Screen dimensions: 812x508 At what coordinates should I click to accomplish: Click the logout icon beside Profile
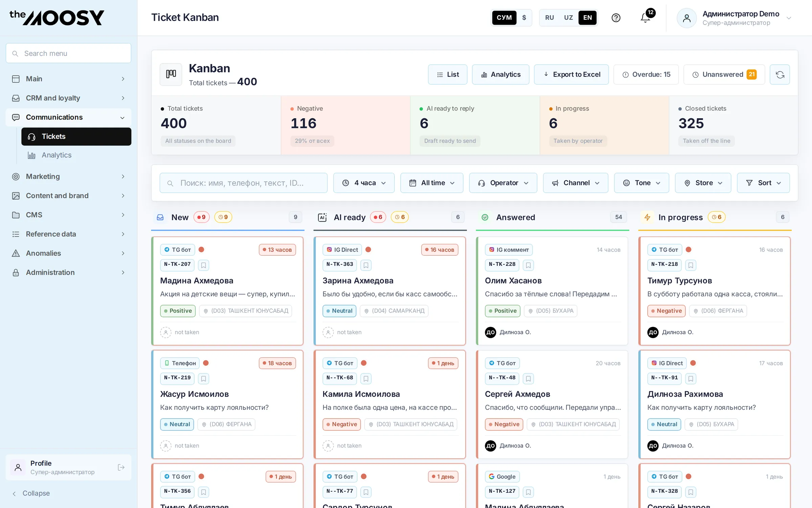point(121,468)
